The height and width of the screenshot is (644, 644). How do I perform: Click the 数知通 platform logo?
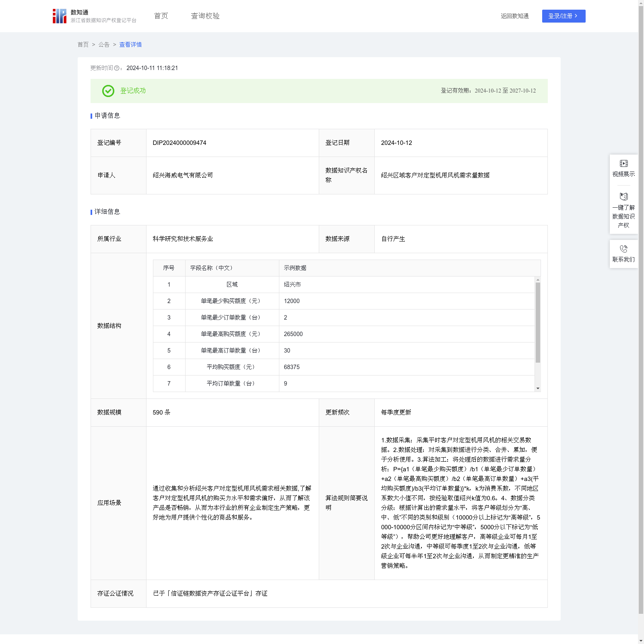(60, 16)
